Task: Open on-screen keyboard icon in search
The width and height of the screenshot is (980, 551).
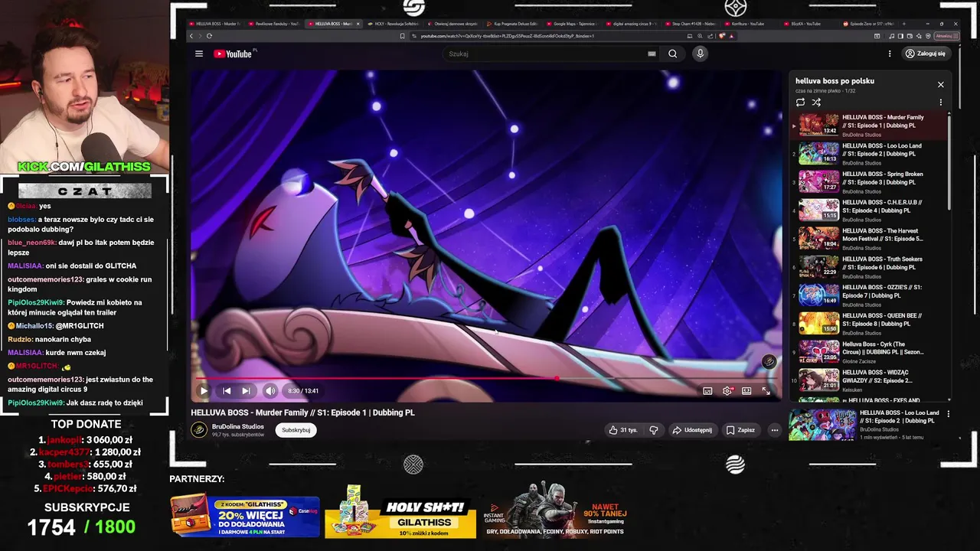Action: (x=652, y=54)
